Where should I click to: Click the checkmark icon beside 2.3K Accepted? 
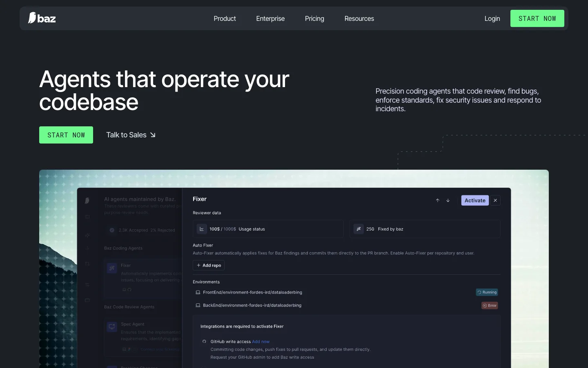(112, 230)
